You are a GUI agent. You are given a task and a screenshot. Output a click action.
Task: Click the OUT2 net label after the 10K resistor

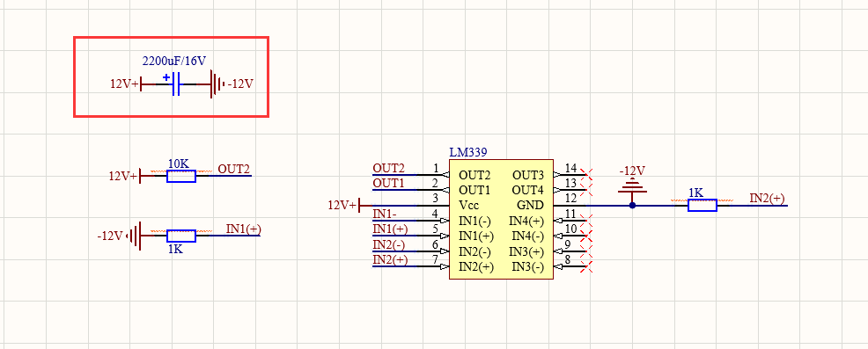coord(233,169)
